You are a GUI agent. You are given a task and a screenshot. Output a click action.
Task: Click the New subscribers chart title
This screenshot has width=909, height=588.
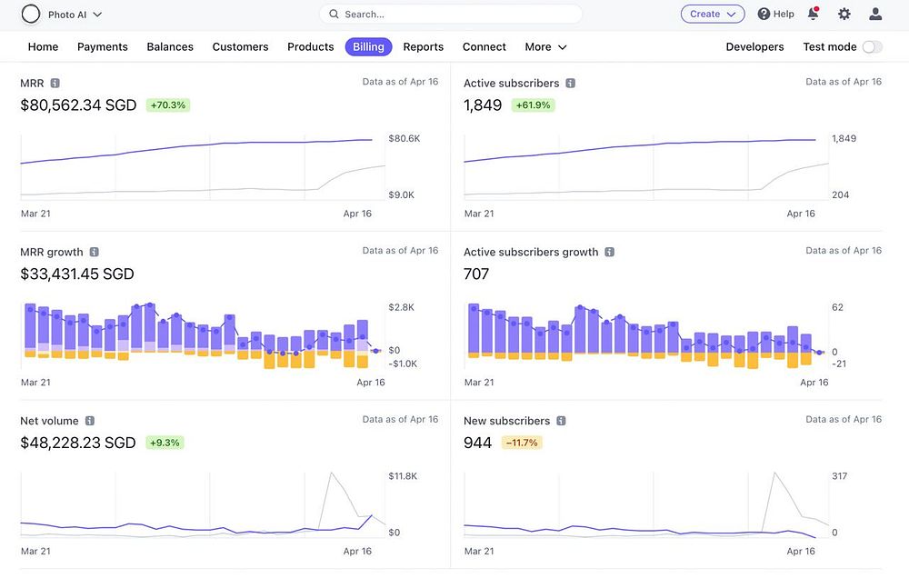[506, 421]
